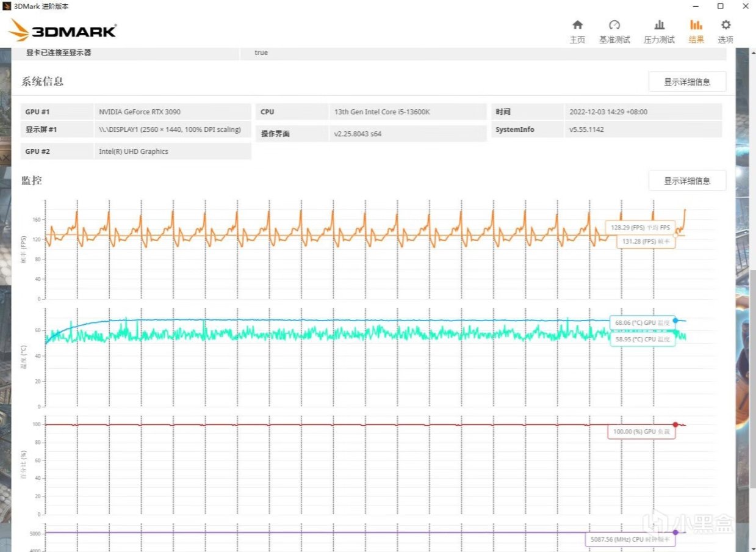The width and height of the screenshot is (756, 552).
Task: Select the DISPLAY1 2560 × 1440 value
Action: [x=170, y=129]
